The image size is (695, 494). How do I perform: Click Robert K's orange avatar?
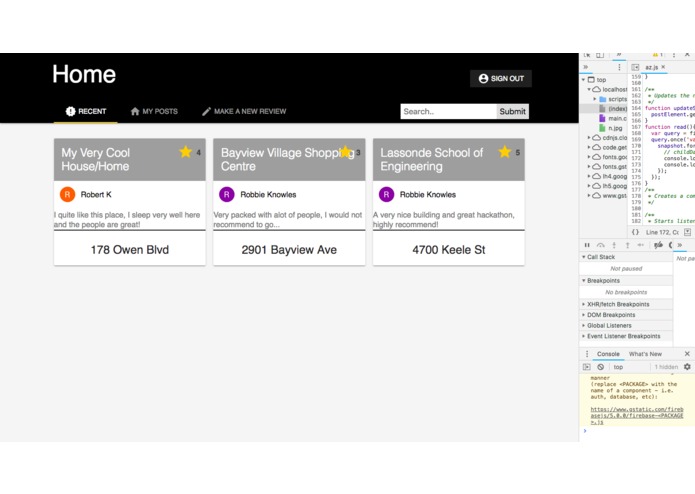coord(67,194)
